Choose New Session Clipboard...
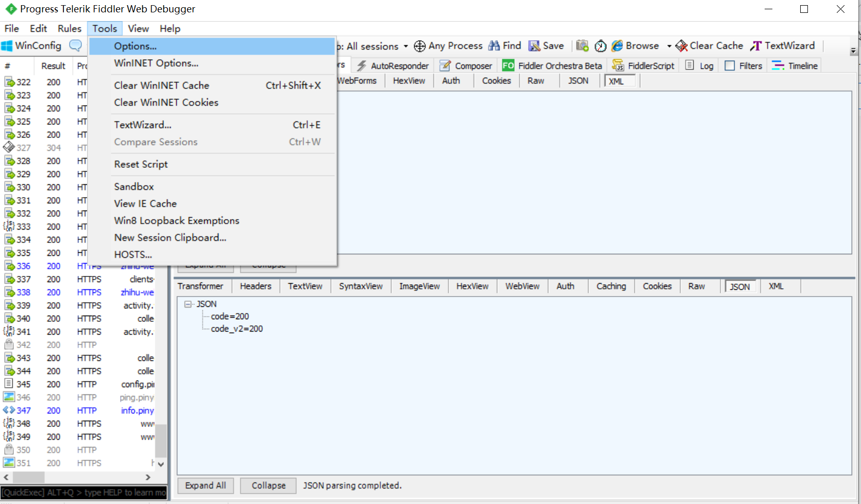 [x=212, y=237]
